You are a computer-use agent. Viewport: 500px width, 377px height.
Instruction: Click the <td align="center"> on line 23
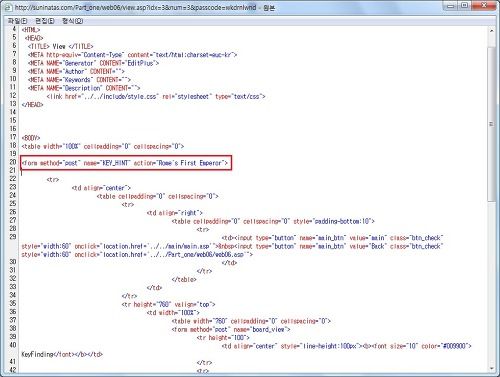tap(101, 188)
